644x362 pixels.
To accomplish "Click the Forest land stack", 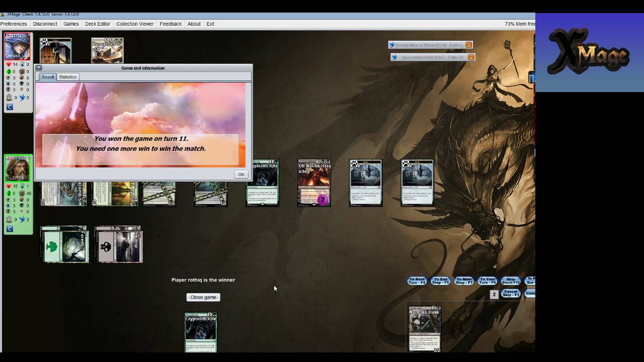I will tap(64, 245).
